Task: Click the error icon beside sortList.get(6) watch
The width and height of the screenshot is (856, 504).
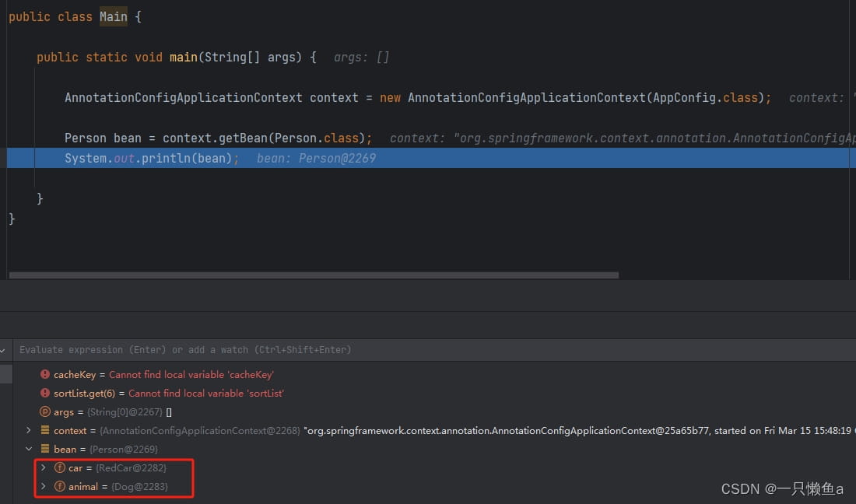Action: 45,393
